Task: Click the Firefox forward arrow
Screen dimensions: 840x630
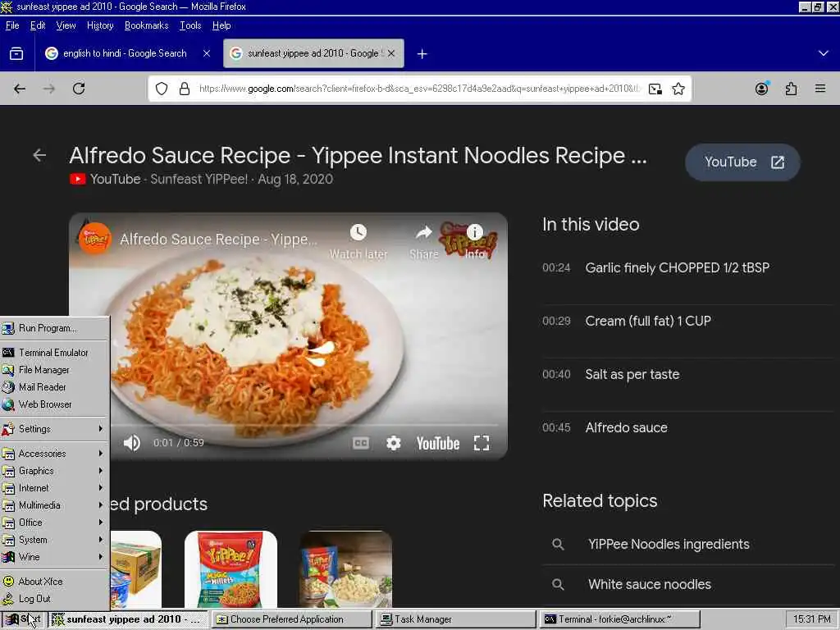Action: point(49,89)
